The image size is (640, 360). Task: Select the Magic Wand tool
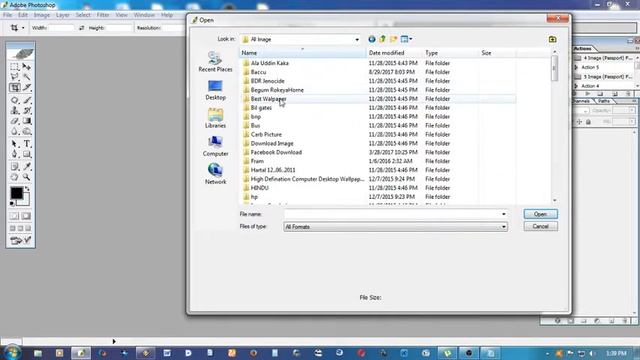[27, 77]
